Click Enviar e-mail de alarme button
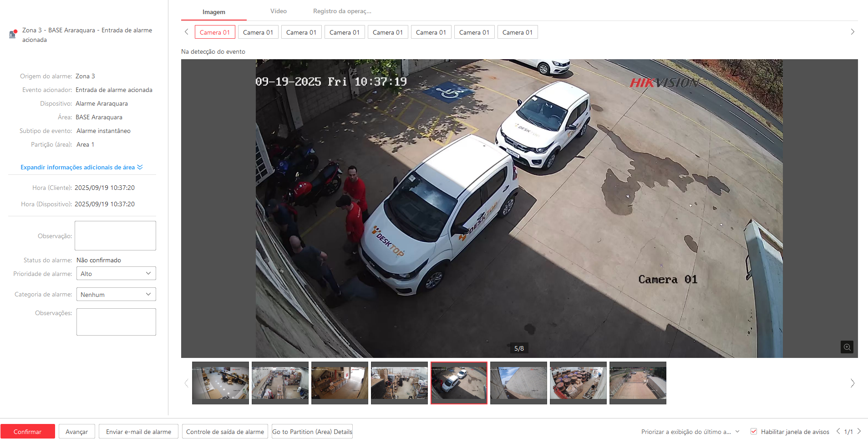Screen dimensions: 868x444 (x=138, y=432)
